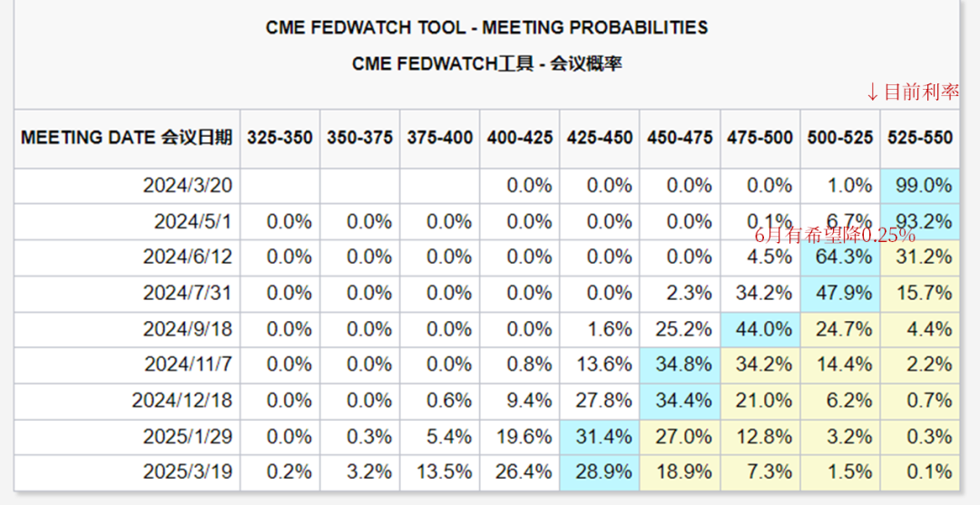Select the 2024/9/18 meeting date
Image resolution: width=980 pixels, height=505 pixels.
coord(188,330)
